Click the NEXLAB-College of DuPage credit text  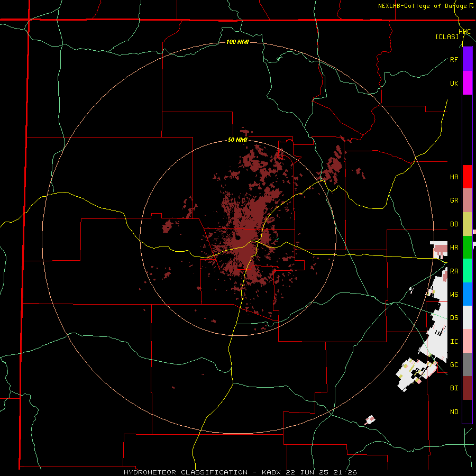pyautogui.click(x=422, y=6)
